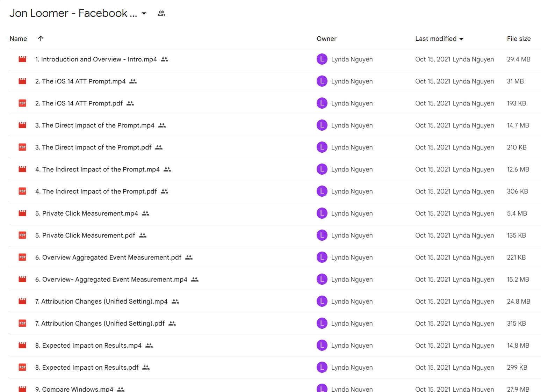Click video icon for 2. The iOS 14 ATT Prompt.mp4

tap(22, 81)
